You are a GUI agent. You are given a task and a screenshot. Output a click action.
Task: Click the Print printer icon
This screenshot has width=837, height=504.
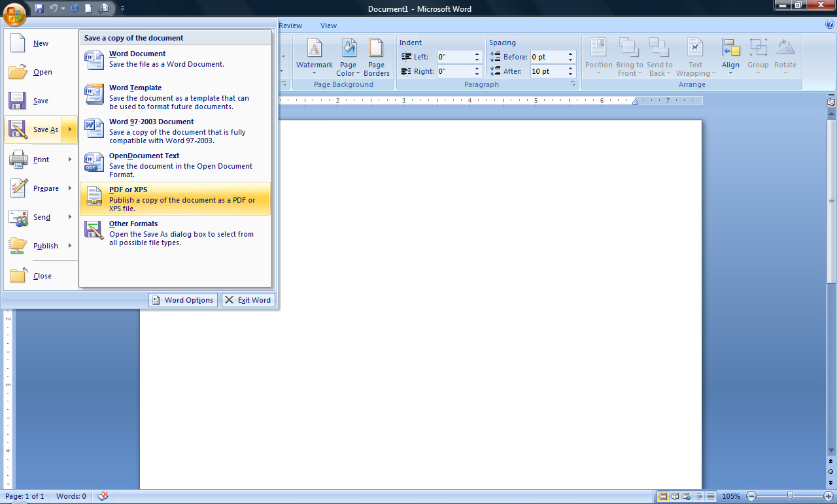click(x=18, y=160)
